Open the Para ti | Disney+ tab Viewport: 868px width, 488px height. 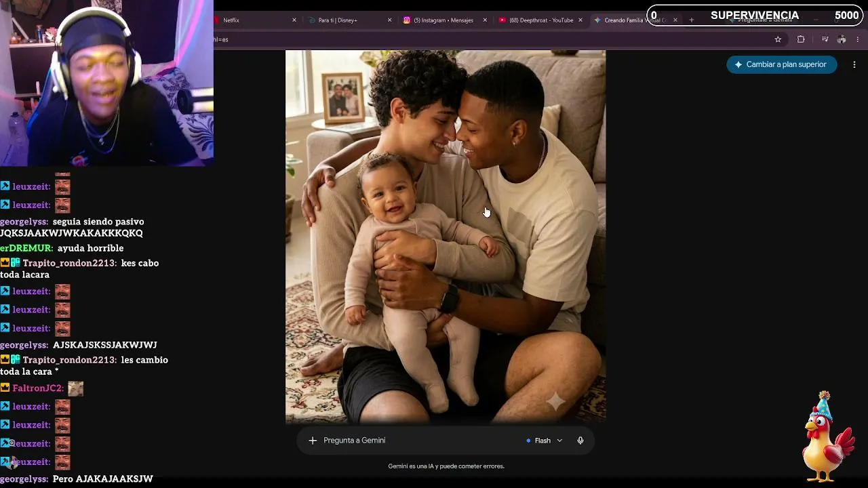(349, 20)
